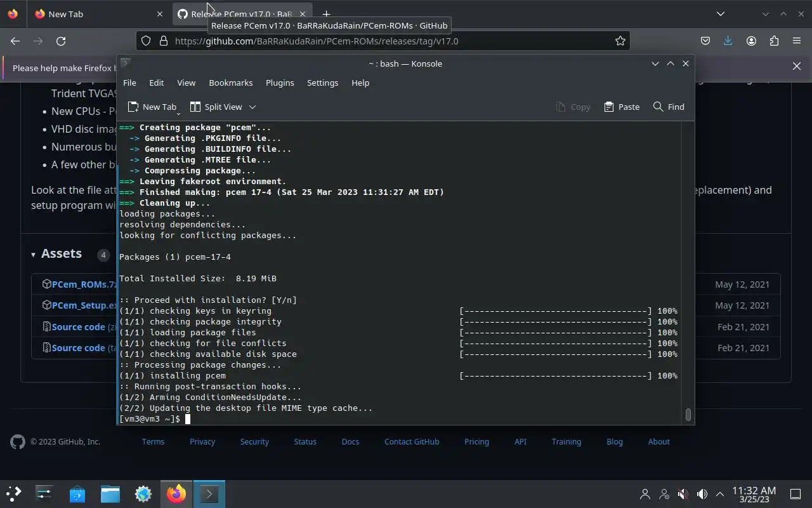The height and width of the screenshot is (508, 812).
Task: Open the Pricing footer link
Action: 476,442
